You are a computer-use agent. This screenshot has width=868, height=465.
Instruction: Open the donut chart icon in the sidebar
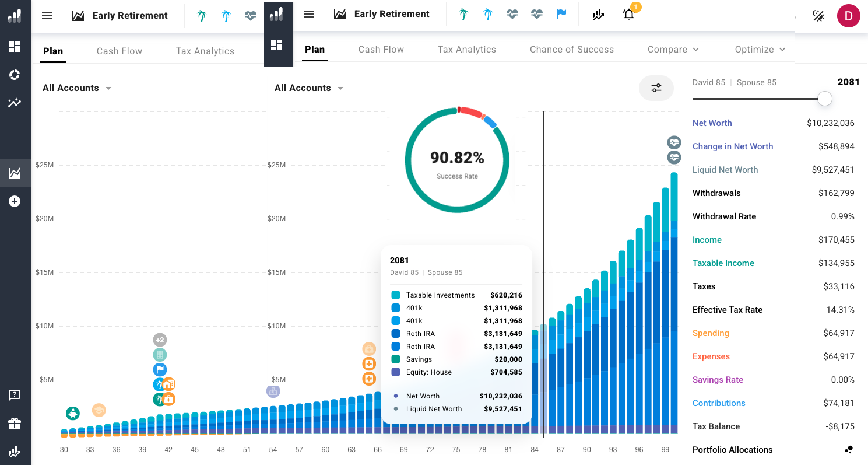(15, 75)
